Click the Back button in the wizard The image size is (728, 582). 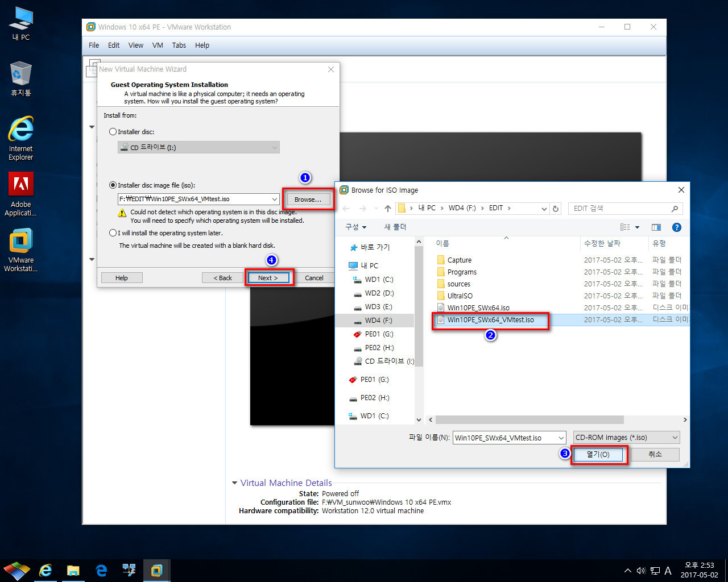[x=223, y=278]
